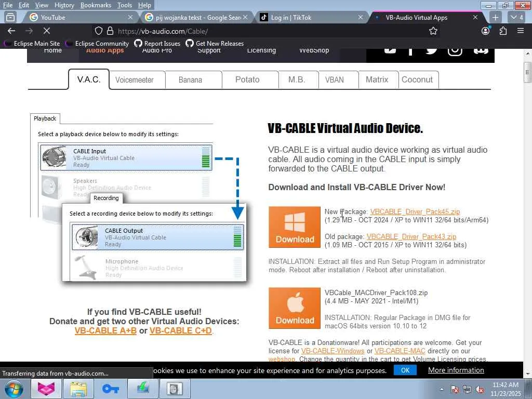Show hidden tray icons arrow

[x=442, y=390]
